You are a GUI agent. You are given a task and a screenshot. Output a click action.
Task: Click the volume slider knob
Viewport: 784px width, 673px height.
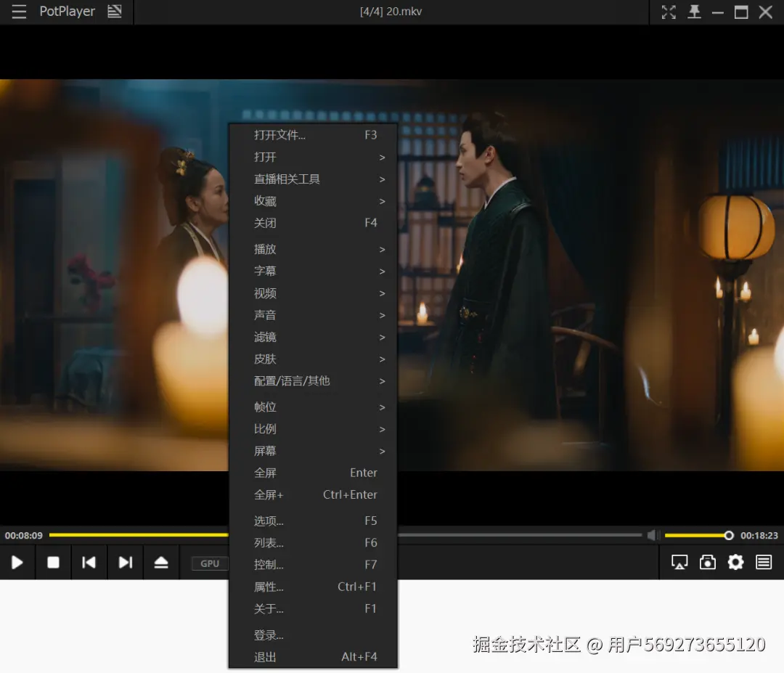coord(729,536)
